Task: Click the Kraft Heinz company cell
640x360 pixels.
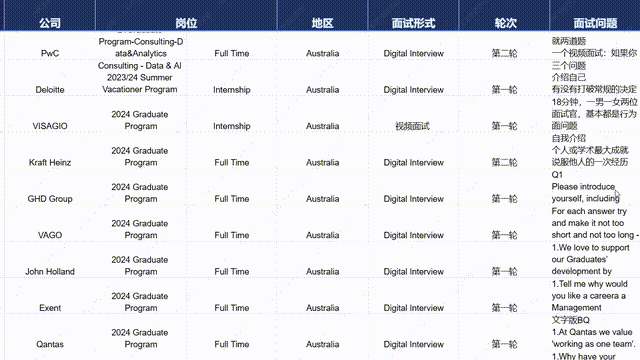Action: (50, 162)
